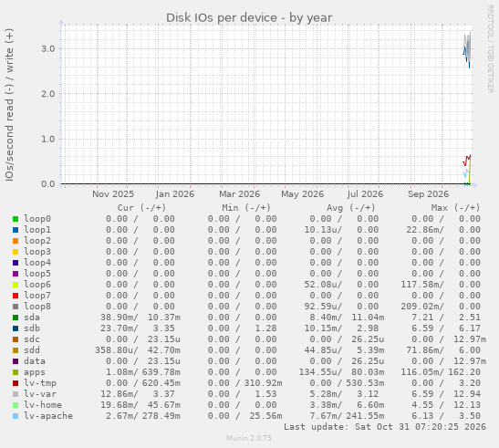Click the sdb navy legend swatch
The height and width of the screenshot is (448, 499).
pyautogui.click(x=16, y=328)
